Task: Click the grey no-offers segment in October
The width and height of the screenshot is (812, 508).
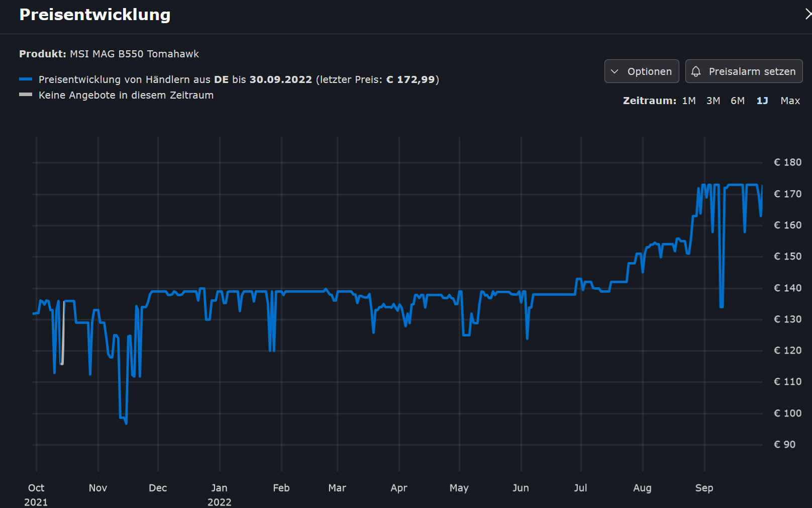Action: point(63,332)
